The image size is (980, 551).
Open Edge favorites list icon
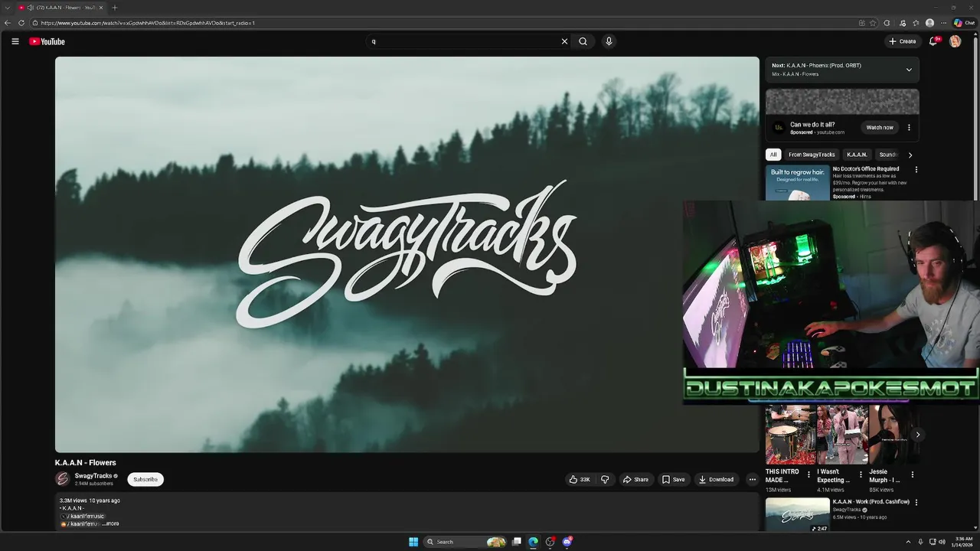[916, 23]
